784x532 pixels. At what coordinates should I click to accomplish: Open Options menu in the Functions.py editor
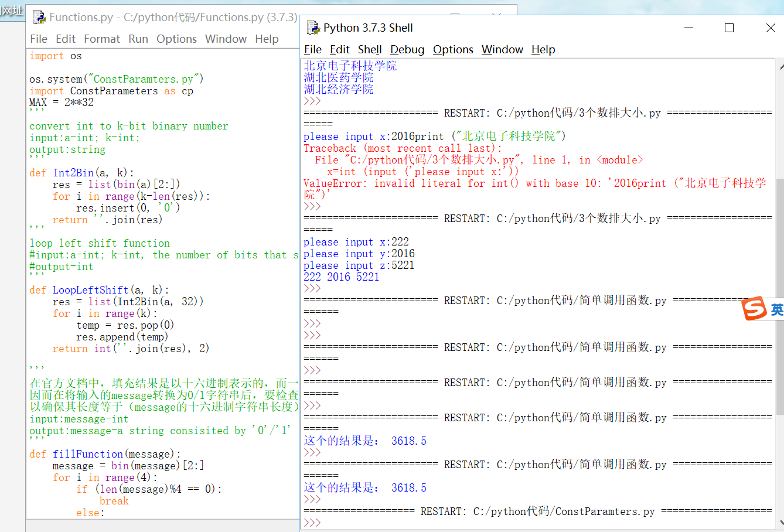pyautogui.click(x=176, y=39)
